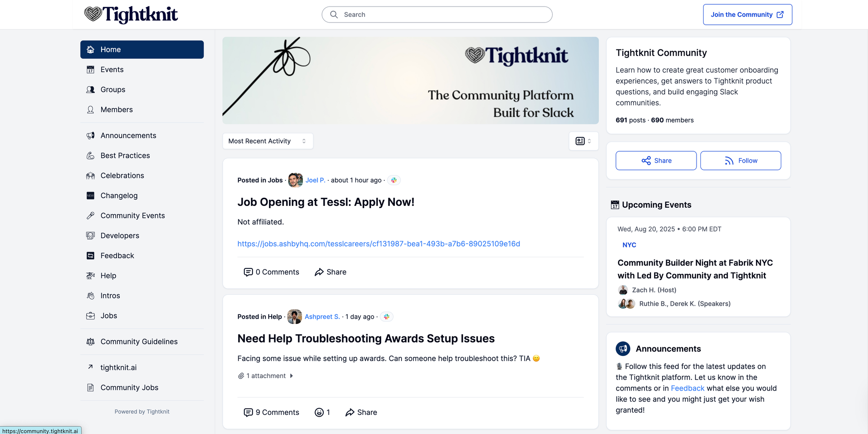The height and width of the screenshot is (434, 868).
Task: Click 'Posted in Help' label
Action: [260, 317]
